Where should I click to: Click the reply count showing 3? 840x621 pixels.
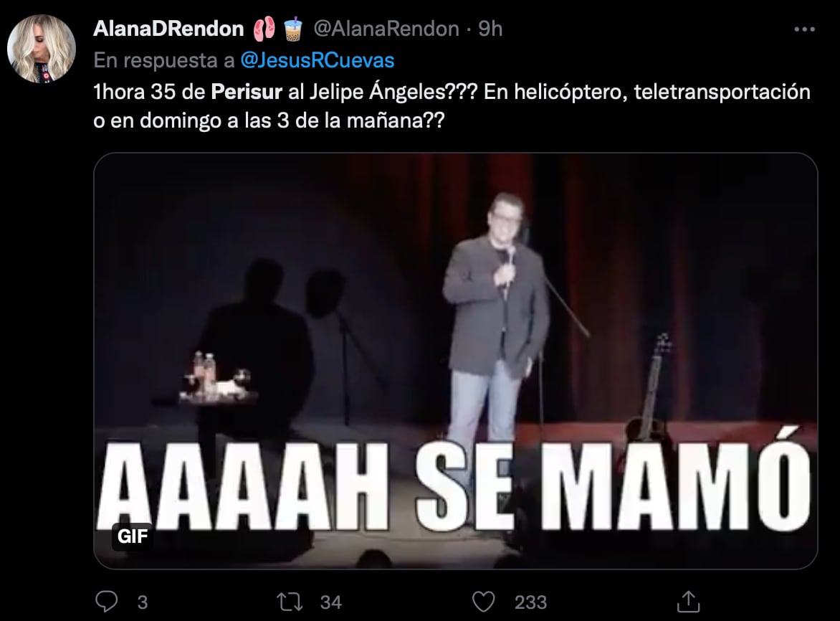coord(142,602)
